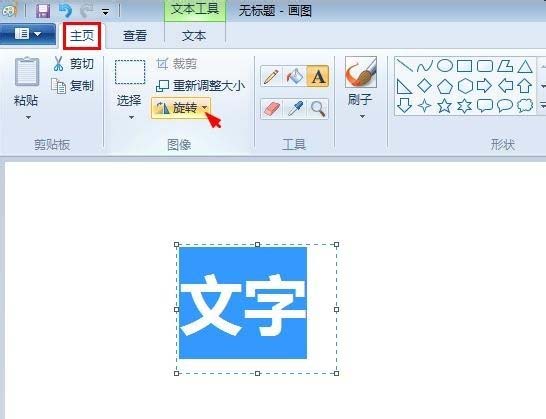
Task: Click the 剪切 cut button
Action: pos(73,64)
